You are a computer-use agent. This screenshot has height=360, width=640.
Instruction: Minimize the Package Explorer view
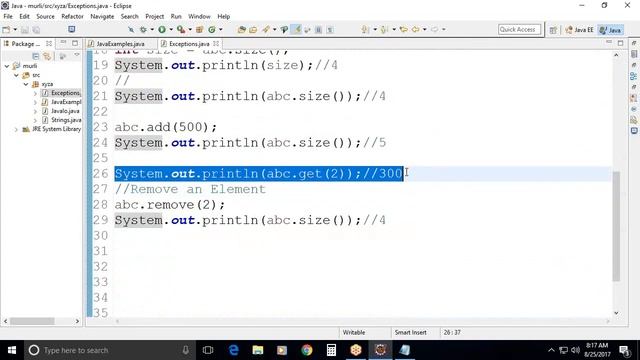pyautogui.click(x=63, y=43)
